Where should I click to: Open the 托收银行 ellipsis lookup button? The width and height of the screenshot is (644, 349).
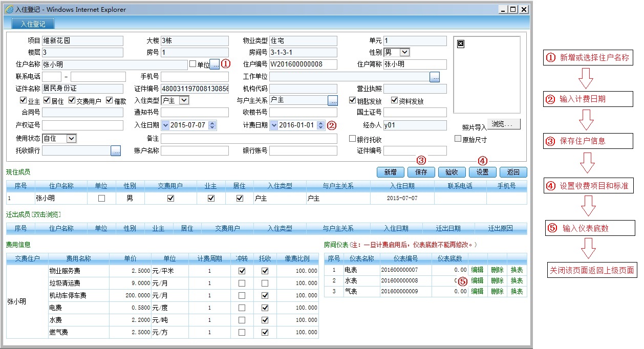(116, 150)
